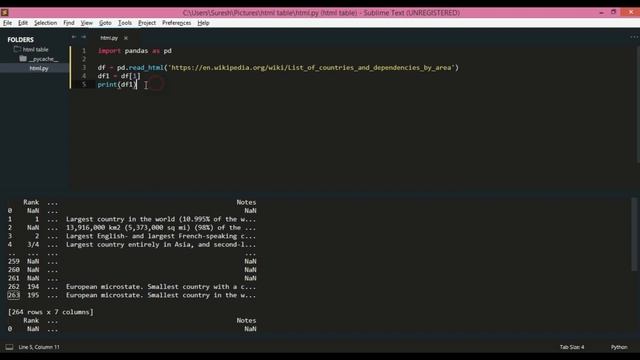Go to previous tab with left arrow

[74, 37]
